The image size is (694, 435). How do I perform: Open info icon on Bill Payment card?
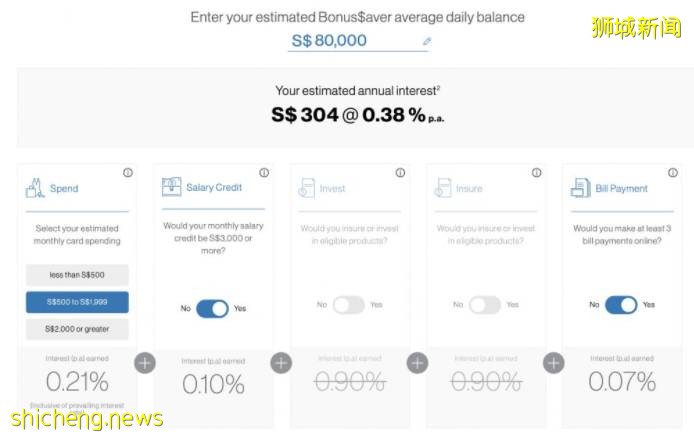pos(671,173)
